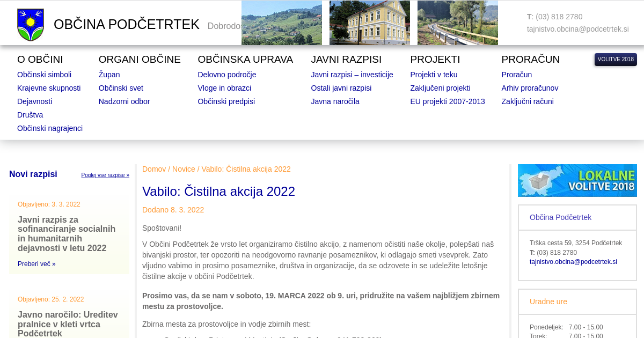Click the riverside path header photo
The image size is (644, 338).
click(x=457, y=23)
